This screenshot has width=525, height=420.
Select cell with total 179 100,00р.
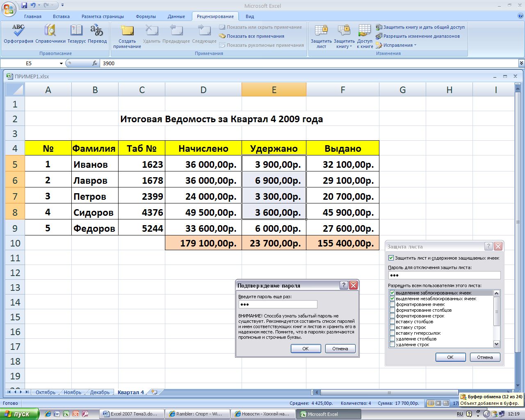[x=203, y=243]
